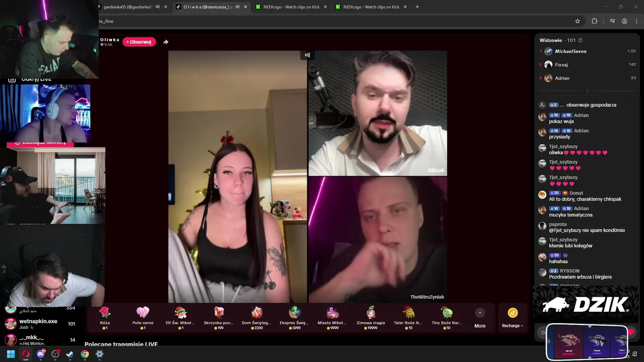Open the Windows Start menu

[11, 354]
